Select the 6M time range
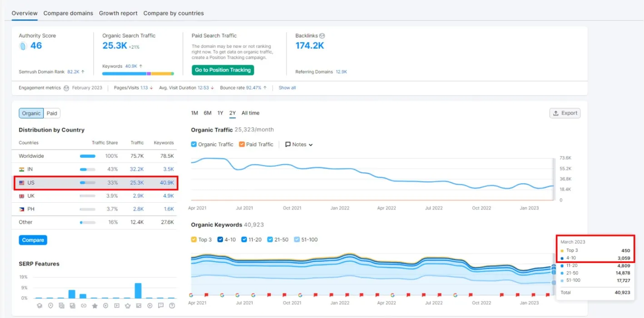This screenshot has height=318, width=644. click(x=208, y=113)
